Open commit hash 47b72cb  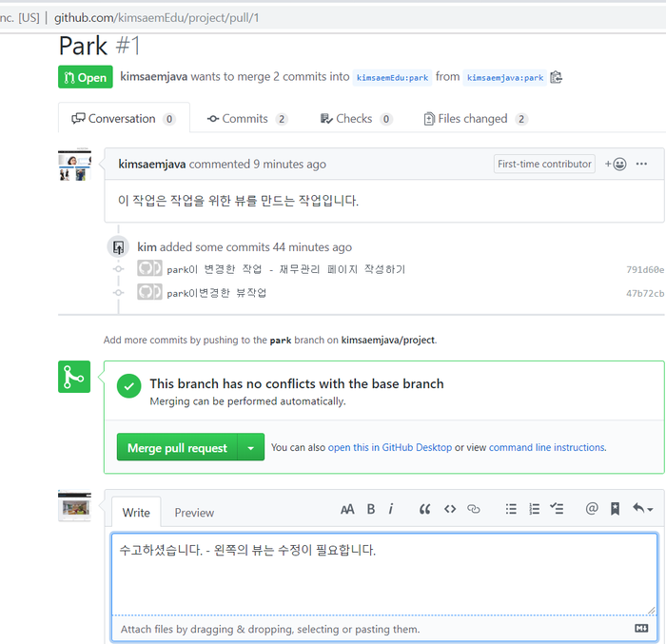coord(645,294)
